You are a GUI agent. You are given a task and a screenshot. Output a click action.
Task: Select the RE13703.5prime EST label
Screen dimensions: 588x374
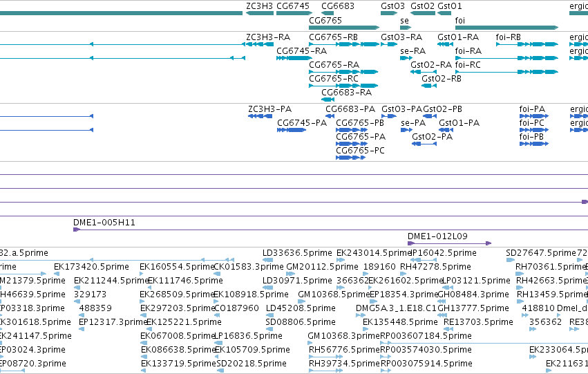pyautogui.click(x=478, y=322)
